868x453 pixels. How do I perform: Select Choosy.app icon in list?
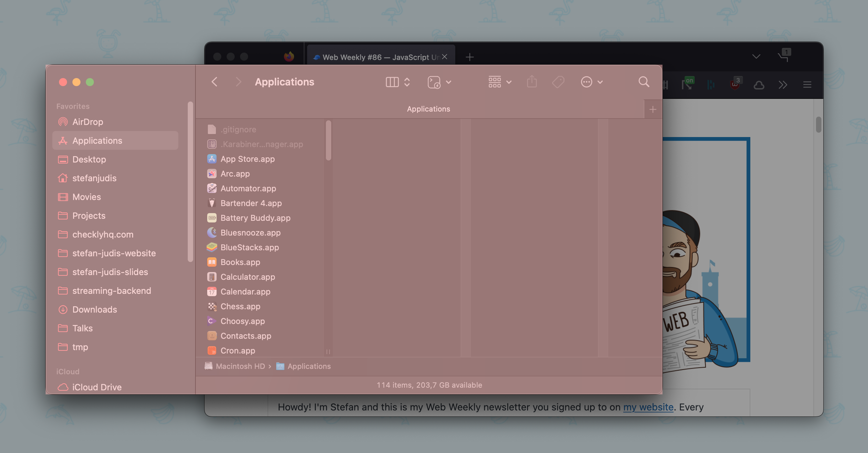point(212,321)
